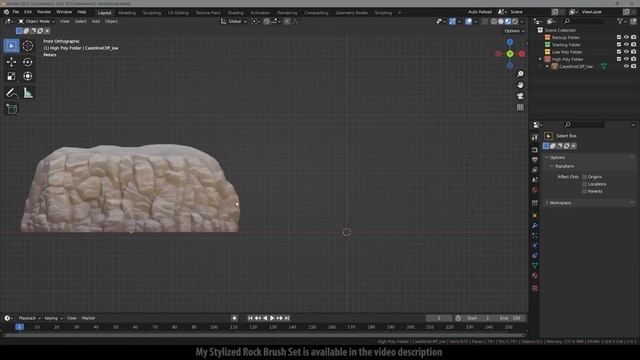
Task: Open the Object Data green triangle tab
Action: 535,265
